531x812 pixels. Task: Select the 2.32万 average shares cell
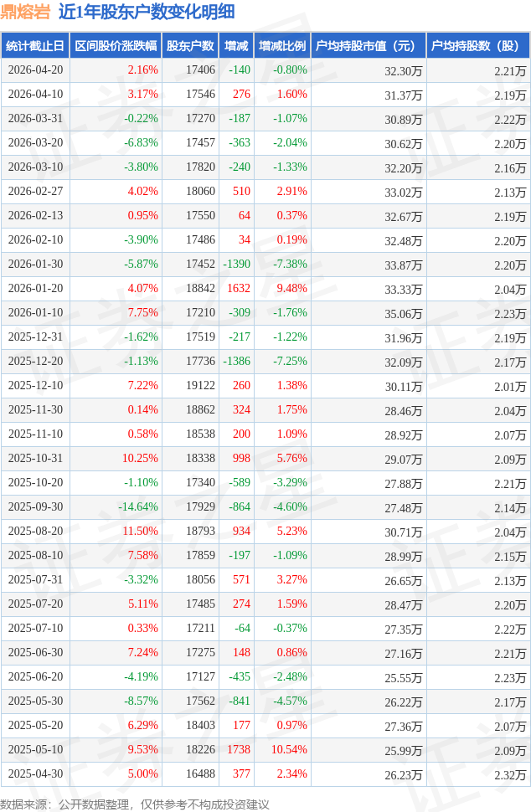(x=509, y=775)
